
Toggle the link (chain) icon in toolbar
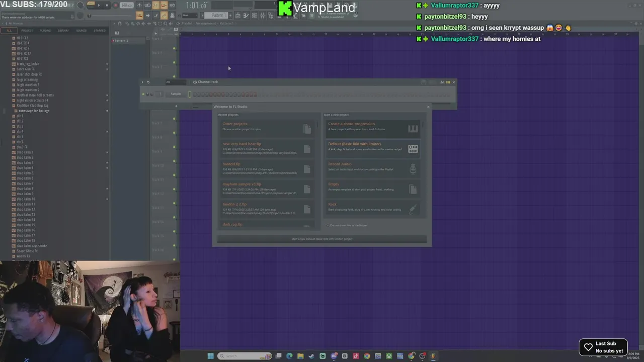pos(164,15)
